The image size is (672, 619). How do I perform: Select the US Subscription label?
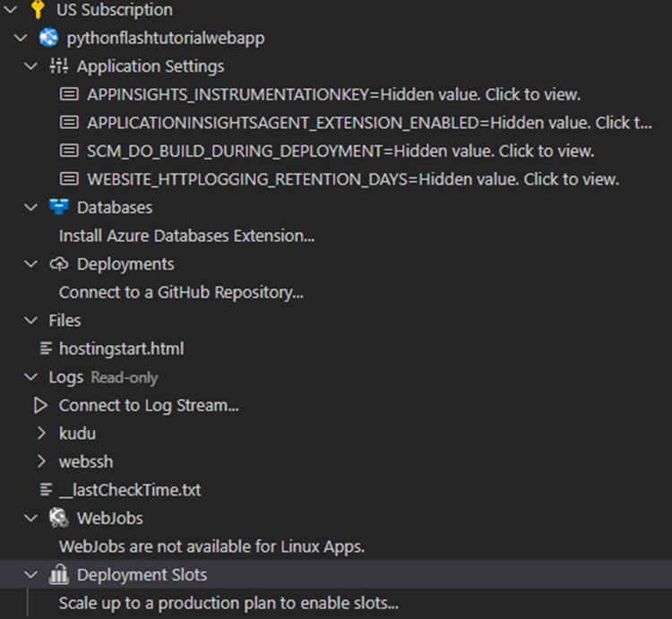coord(115,10)
